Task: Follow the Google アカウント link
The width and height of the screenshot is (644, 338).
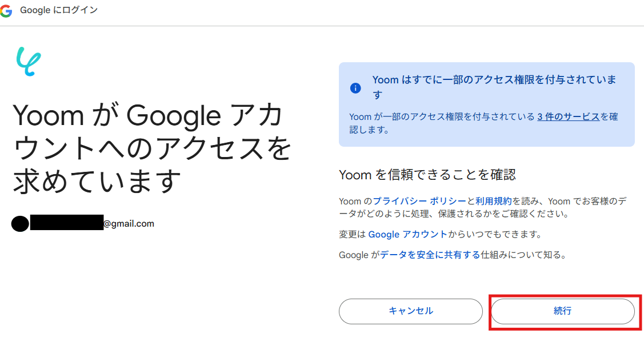Action: (407, 235)
